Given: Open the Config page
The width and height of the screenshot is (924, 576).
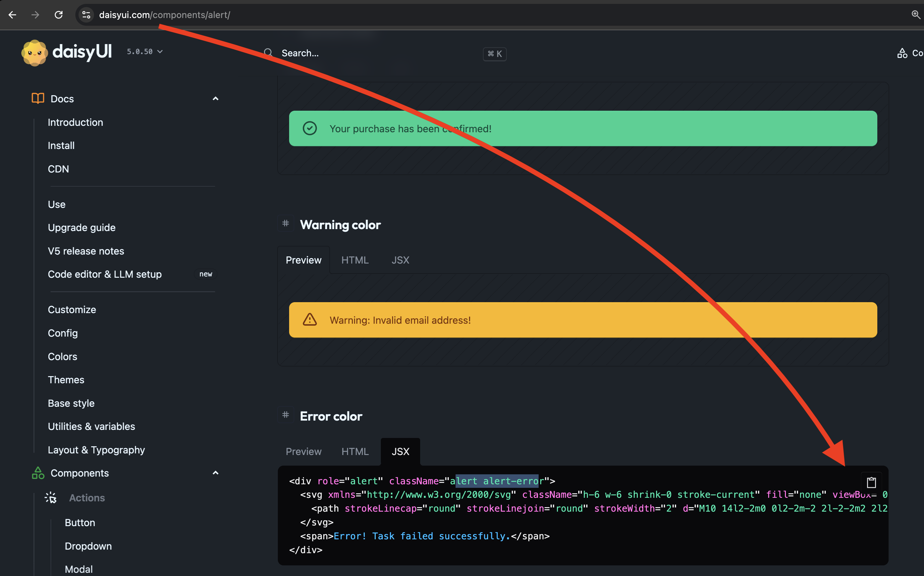Looking at the screenshot, I should [62, 333].
